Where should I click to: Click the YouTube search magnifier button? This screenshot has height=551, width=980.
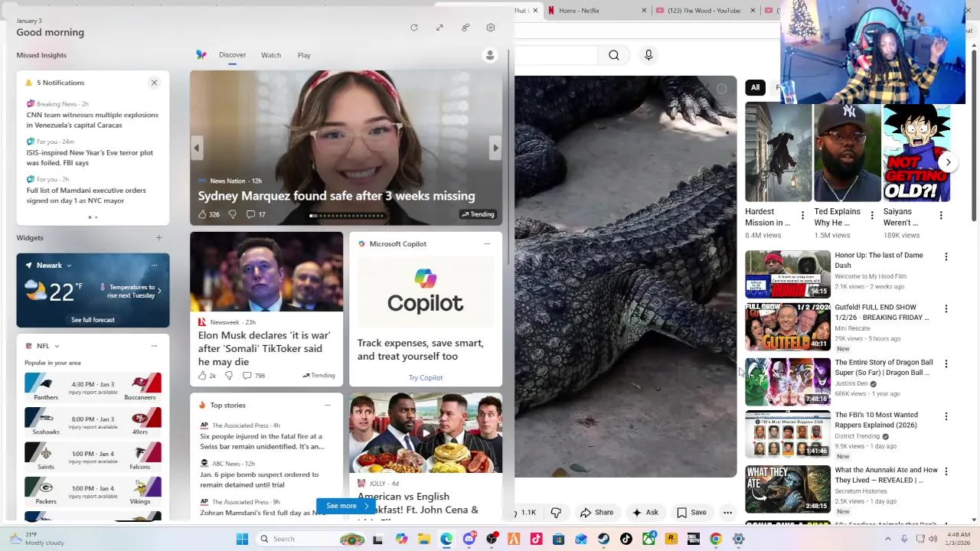tap(614, 55)
